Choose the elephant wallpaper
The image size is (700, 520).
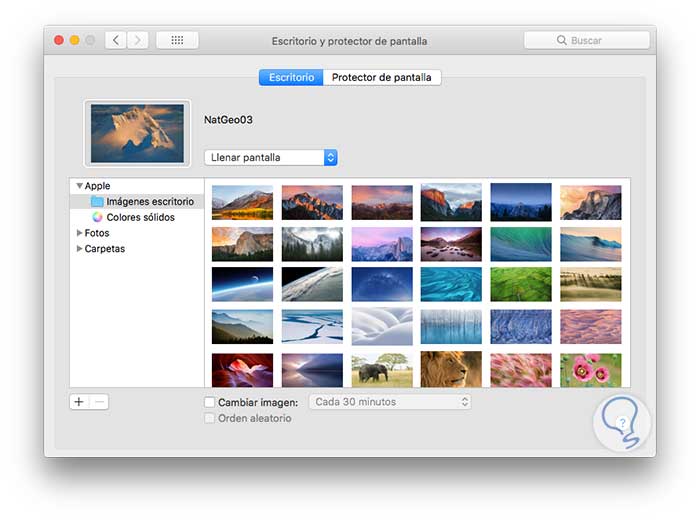pos(382,370)
